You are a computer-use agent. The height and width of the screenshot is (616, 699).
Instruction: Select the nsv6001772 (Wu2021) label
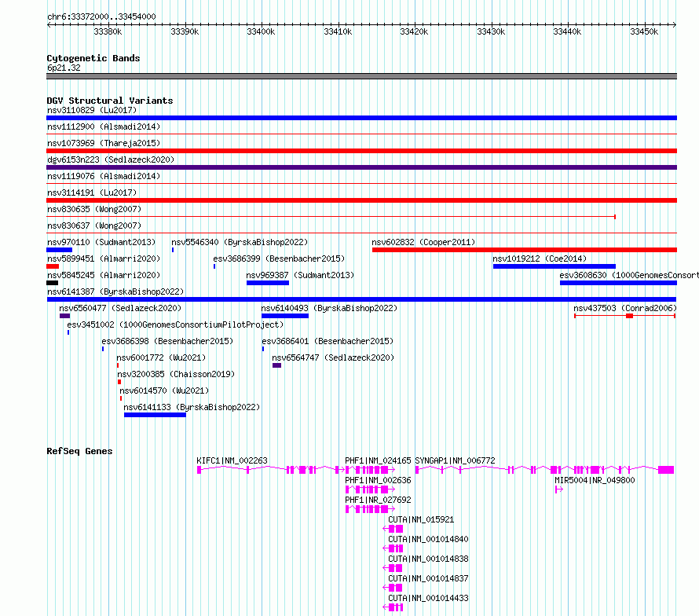[x=161, y=357]
